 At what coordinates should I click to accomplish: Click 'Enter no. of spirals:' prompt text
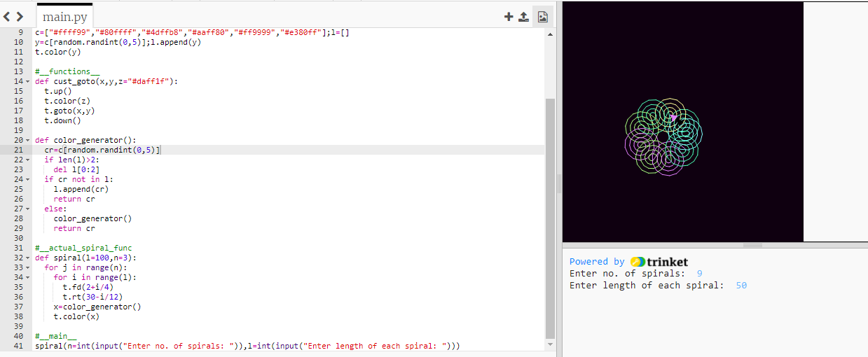[x=627, y=274]
